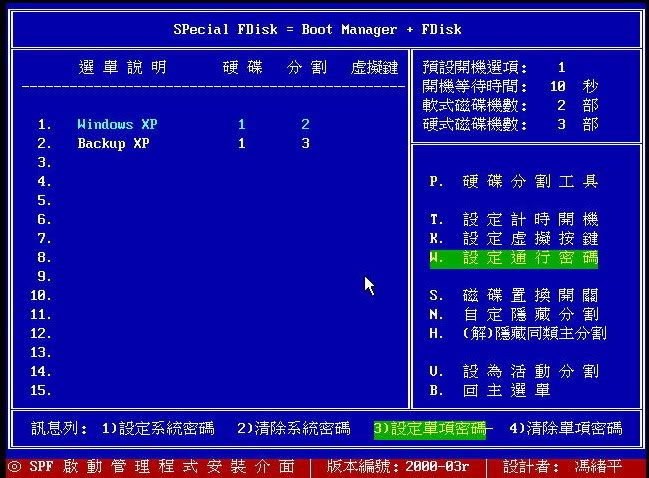Click empty boot slot number 7.
This screenshot has width=649, height=478.
[44, 238]
